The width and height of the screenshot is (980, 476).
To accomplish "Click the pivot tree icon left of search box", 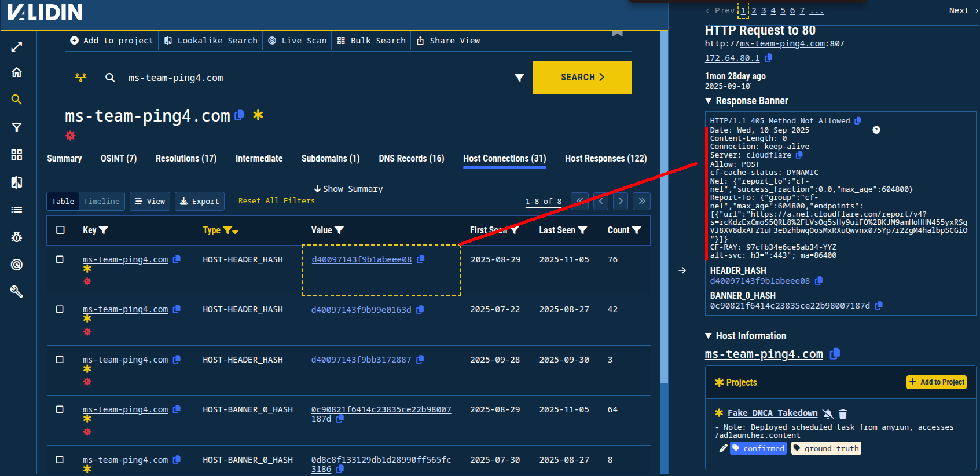I will click(81, 78).
